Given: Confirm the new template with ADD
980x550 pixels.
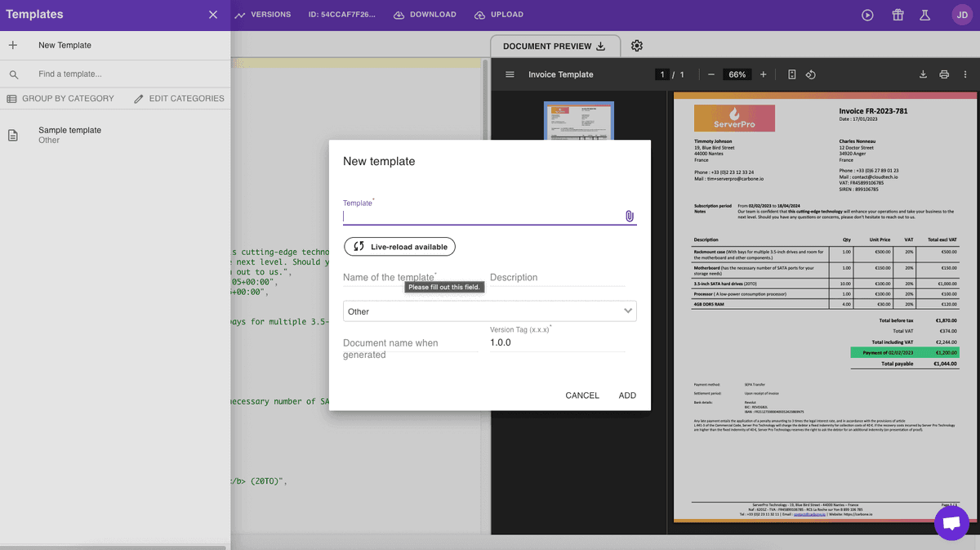Looking at the screenshot, I should tap(627, 395).
